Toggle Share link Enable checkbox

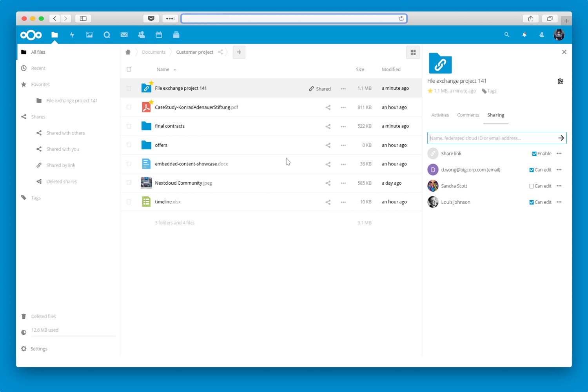tap(534, 154)
